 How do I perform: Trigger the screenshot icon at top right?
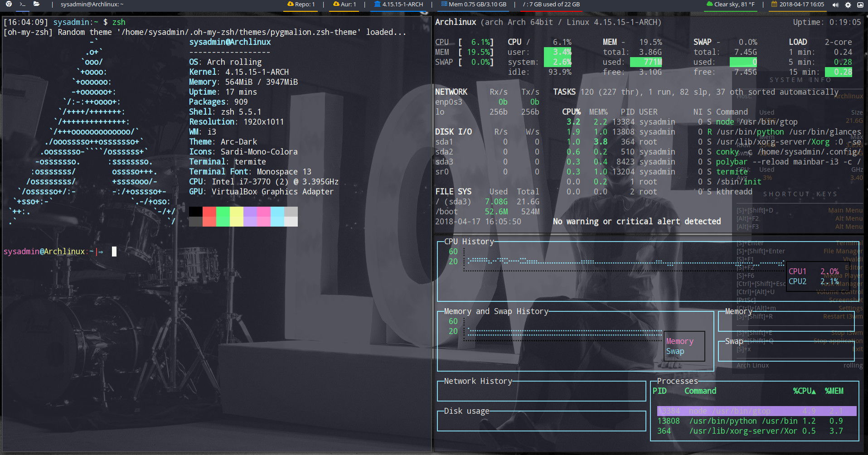tap(860, 5)
